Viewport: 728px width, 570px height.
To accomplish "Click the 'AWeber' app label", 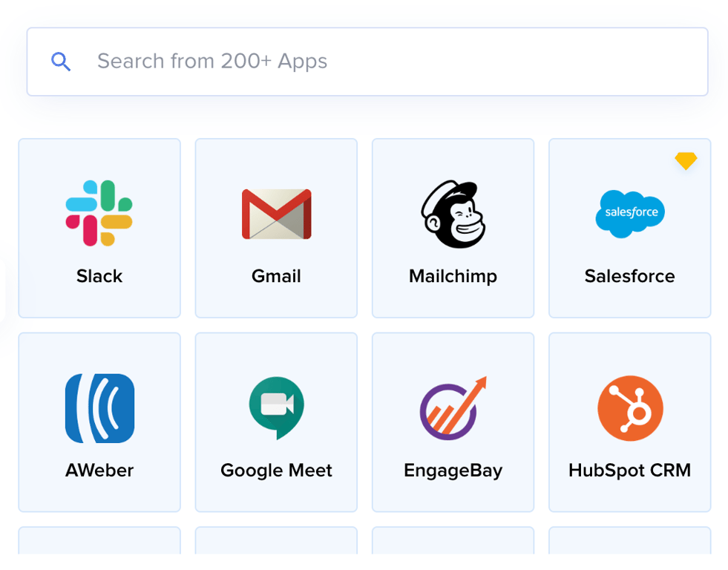I will (x=99, y=471).
